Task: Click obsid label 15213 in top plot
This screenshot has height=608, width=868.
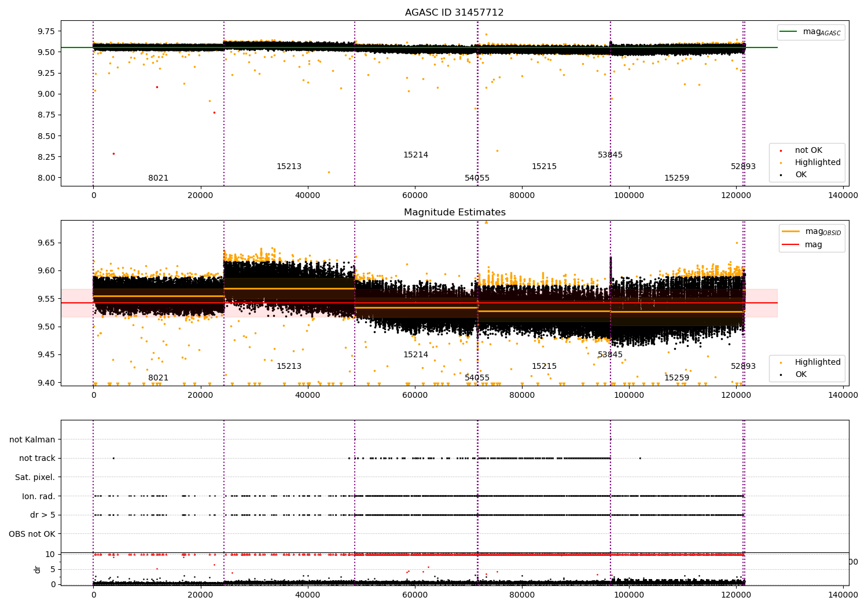Action: pyautogui.click(x=289, y=167)
